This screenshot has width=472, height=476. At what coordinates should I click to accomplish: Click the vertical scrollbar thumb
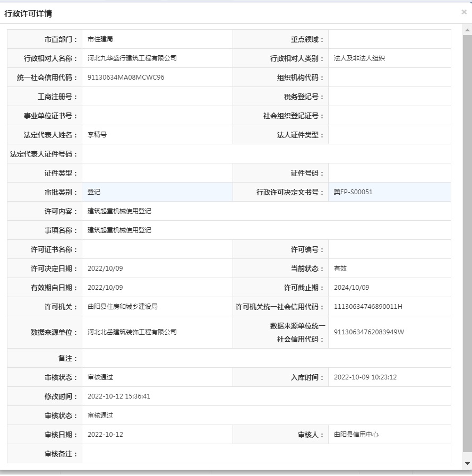[467, 244]
